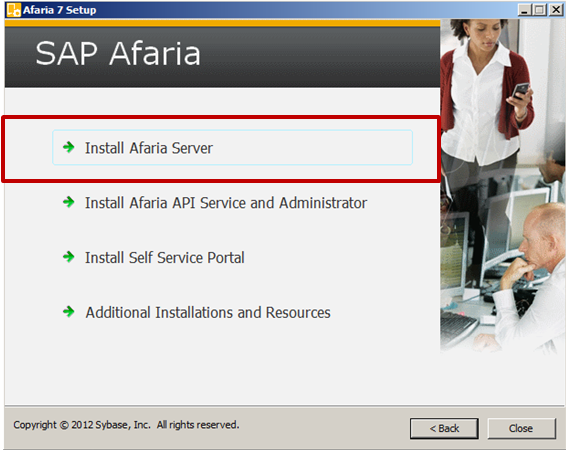Screen dimensions: 566x450
Task: Click the maximize button in title bar
Action: (x=540, y=10)
